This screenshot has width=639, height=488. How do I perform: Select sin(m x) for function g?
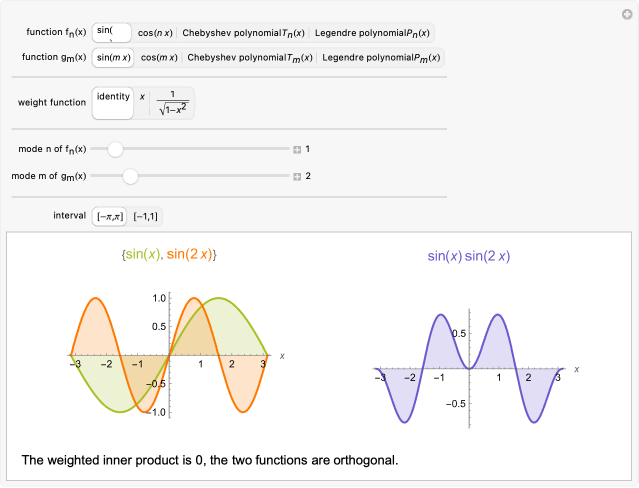(112, 57)
